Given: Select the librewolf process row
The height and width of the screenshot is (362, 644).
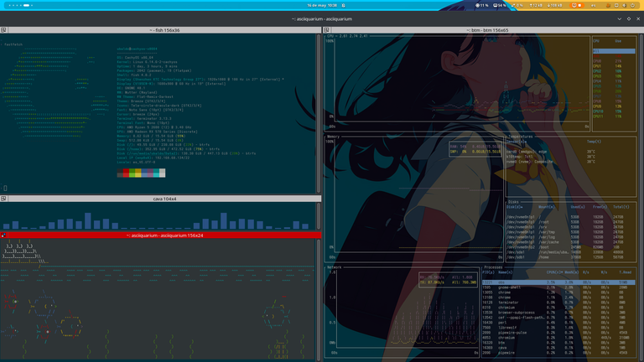Looking at the screenshot, I should 558,328.
